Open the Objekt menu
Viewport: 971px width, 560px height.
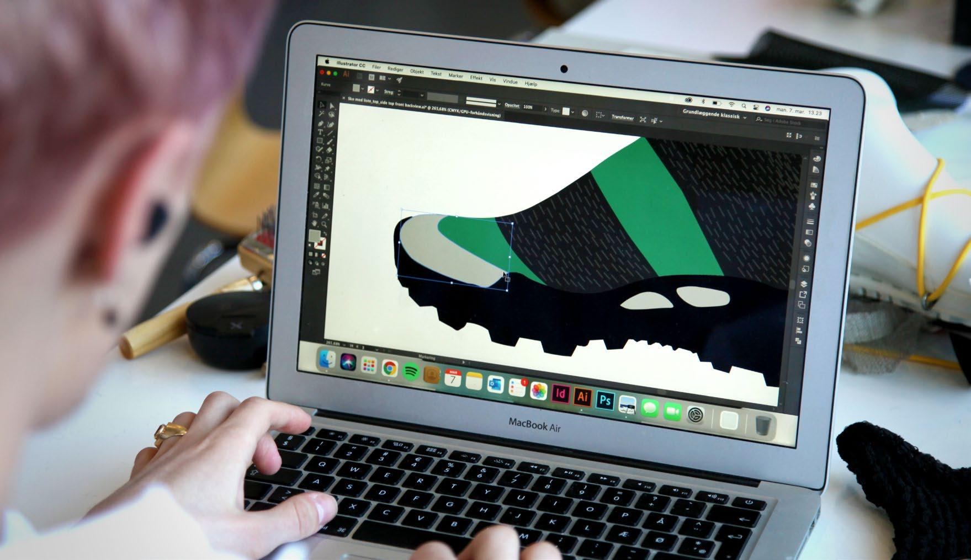tap(417, 72)
